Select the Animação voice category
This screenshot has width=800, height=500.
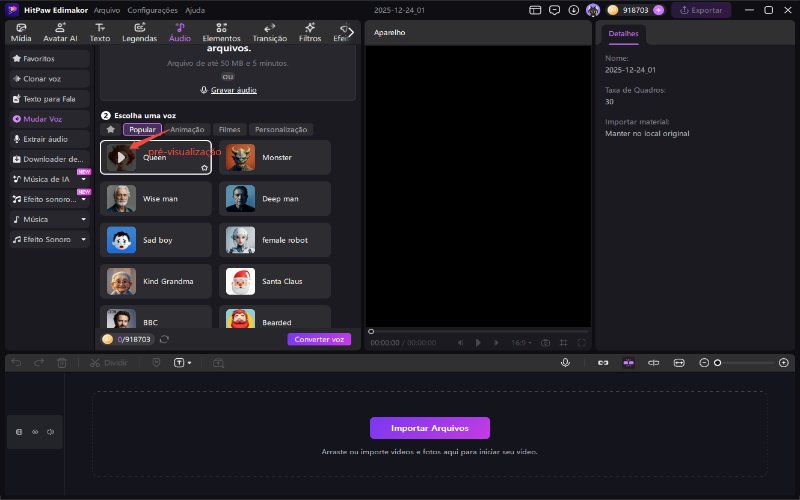coord(187,130)
